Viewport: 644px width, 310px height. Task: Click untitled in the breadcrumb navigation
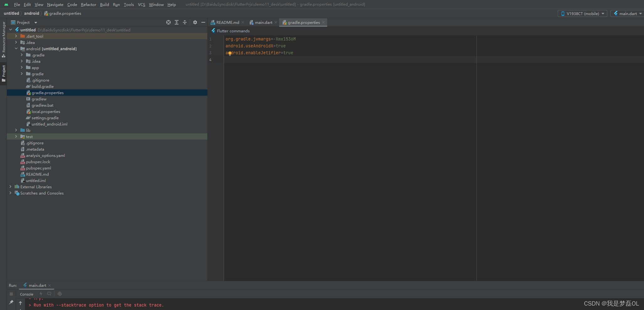pos(11,13)
